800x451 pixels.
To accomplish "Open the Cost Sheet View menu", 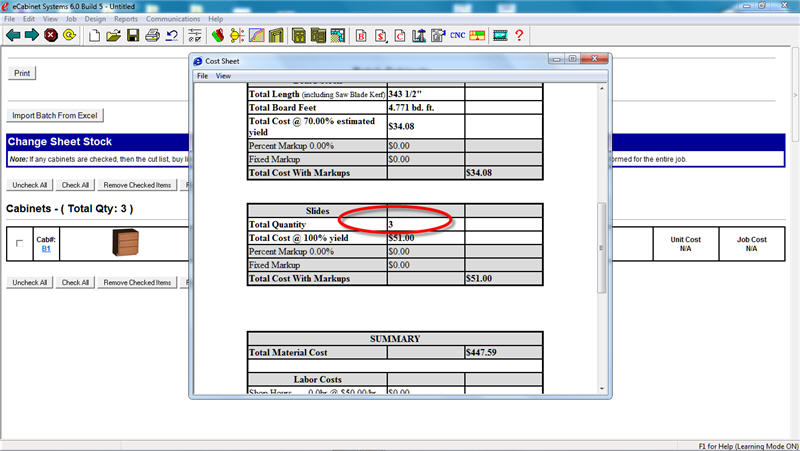I will 223,76.
